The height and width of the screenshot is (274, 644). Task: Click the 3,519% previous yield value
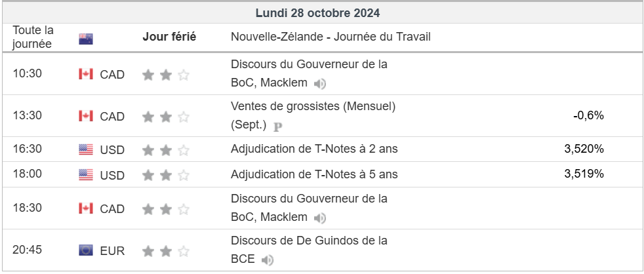pos(584,174)
